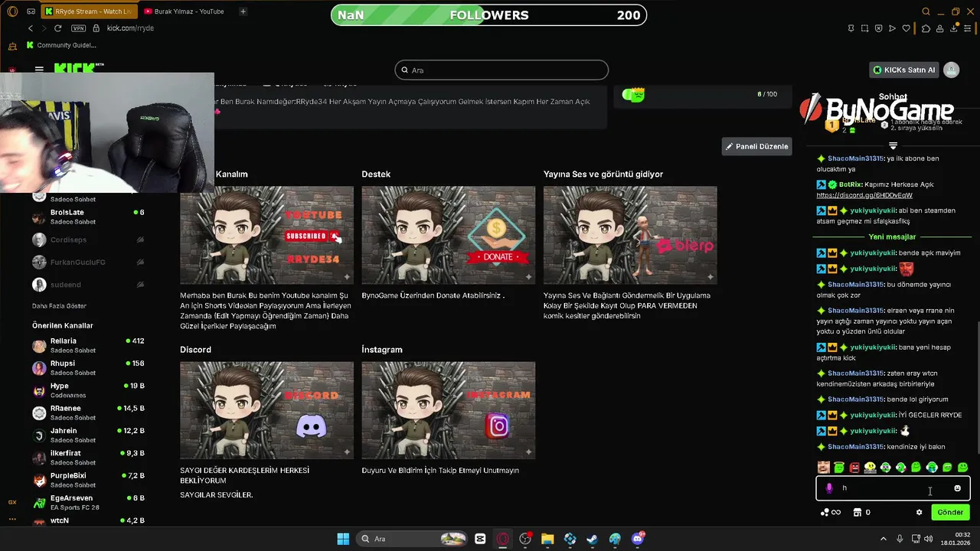Jump to Yeni mesajlar in chat
This screenshot has height=551, width=980.
pyautogui.click(x=892, y=236)
